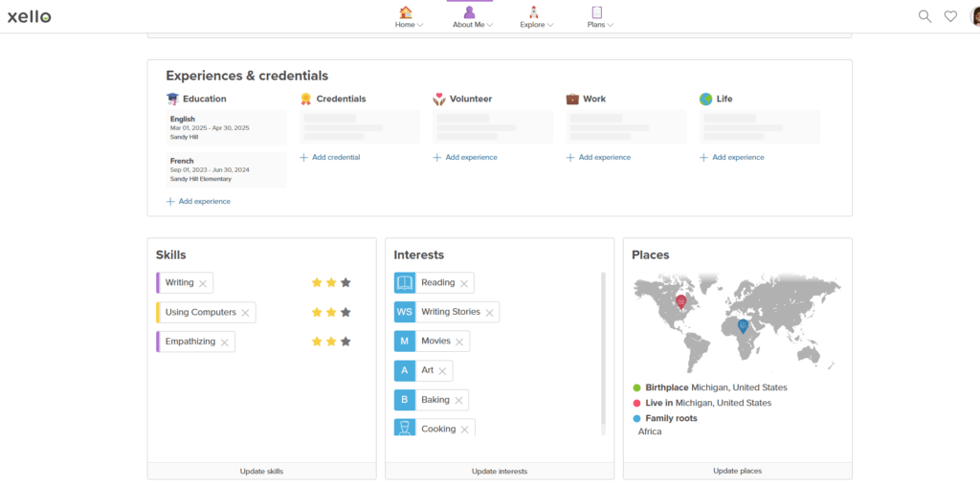This screenshot has height=486, width=980.
Task: Click the red Live in map pin
Action: pos(681,301)
